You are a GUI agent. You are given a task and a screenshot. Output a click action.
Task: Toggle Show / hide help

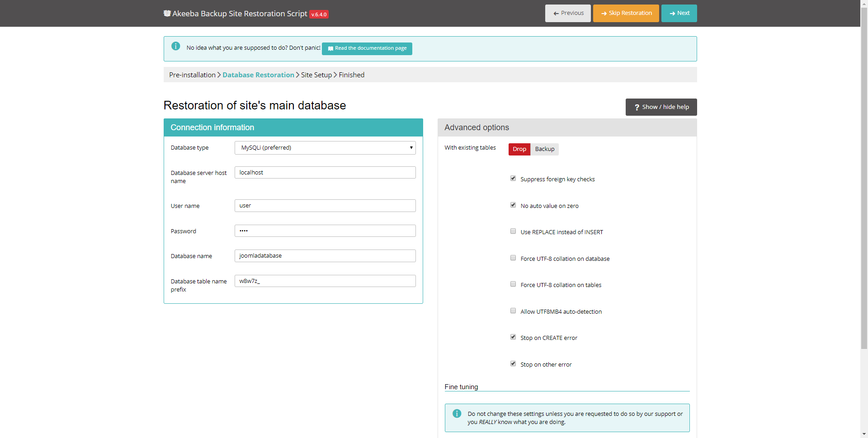pos(661,107)
